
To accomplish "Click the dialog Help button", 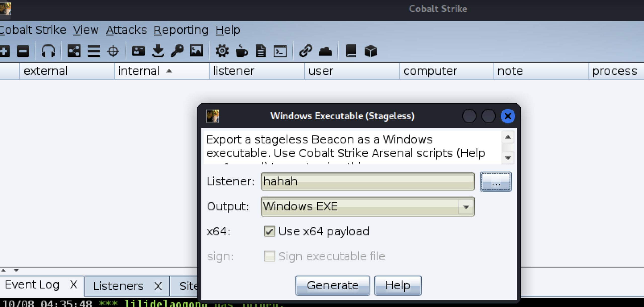I will (x=398, y=285).
